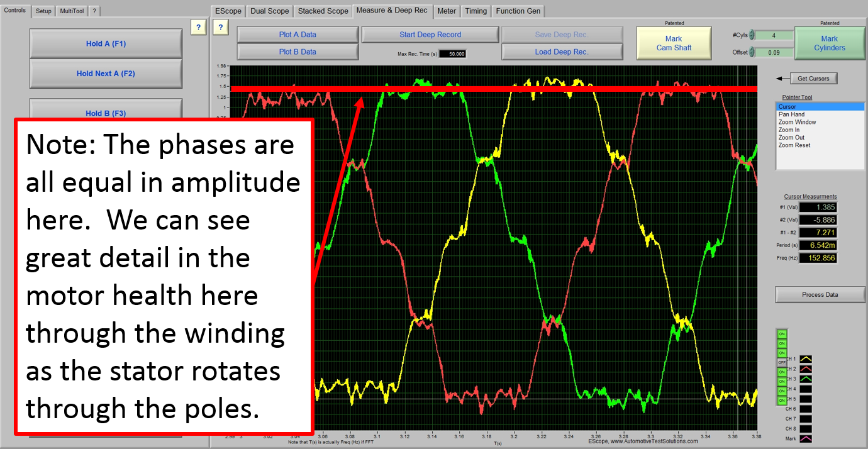Toggle the topmost ON channel switch
This screenshot has width=868, height=449.
pyautogui.click(x=782, y=334)
